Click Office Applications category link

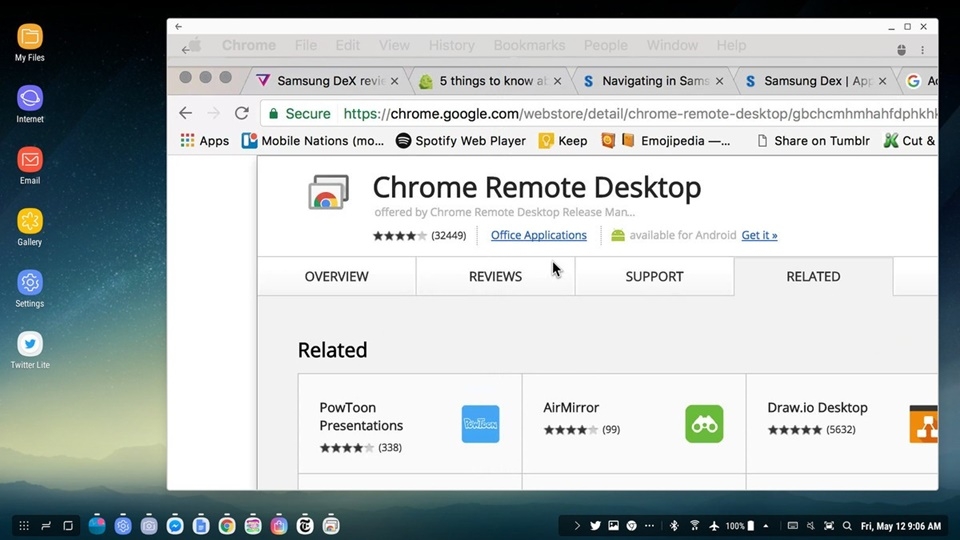coord(539,235)
